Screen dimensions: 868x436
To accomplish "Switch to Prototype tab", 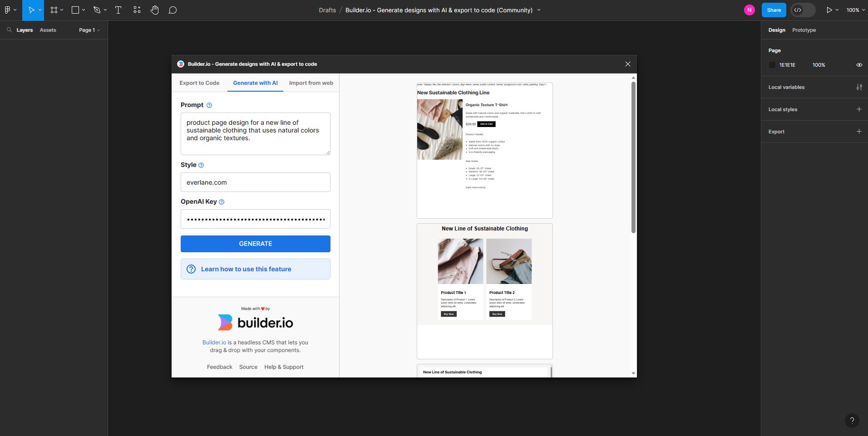I will point(804,30).
